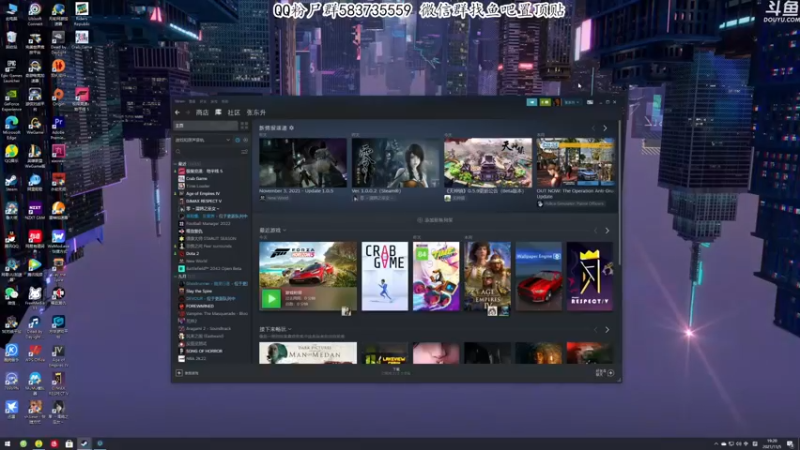Click the add game plus icon

pyautogui.click(x=179, y=373)
